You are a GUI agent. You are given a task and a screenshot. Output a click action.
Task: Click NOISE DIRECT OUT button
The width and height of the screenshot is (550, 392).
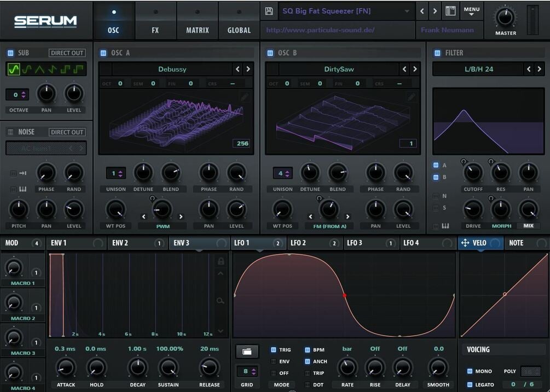pyautogui.click(x=67, y=132)
